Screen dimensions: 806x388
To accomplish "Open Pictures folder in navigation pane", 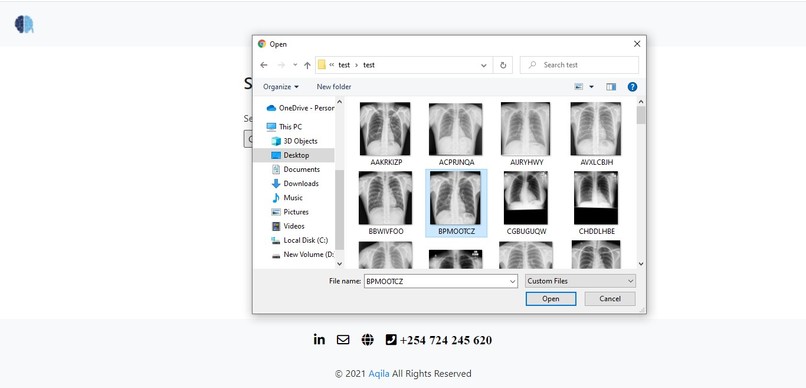I will point(290,212).
